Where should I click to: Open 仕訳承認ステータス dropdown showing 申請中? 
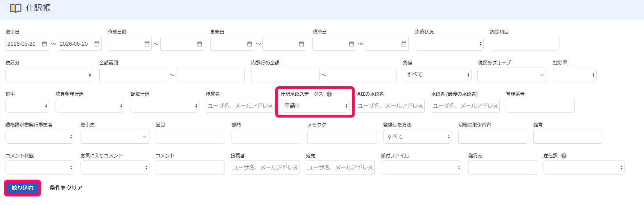pos(315,106)
